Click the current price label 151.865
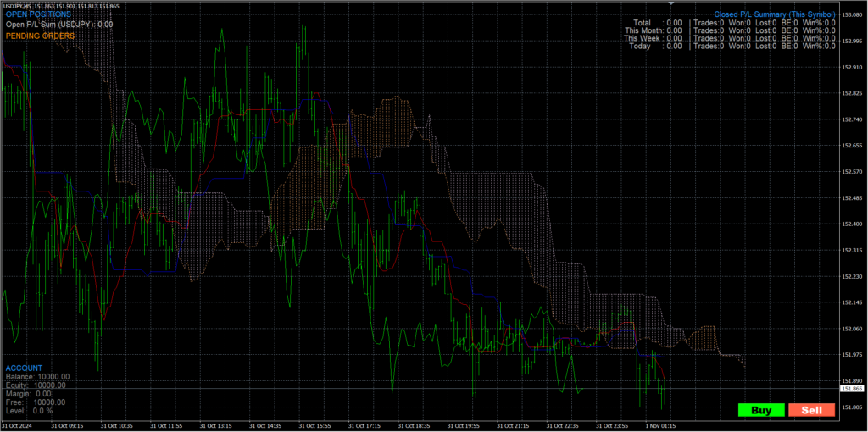 pos(852,388)
